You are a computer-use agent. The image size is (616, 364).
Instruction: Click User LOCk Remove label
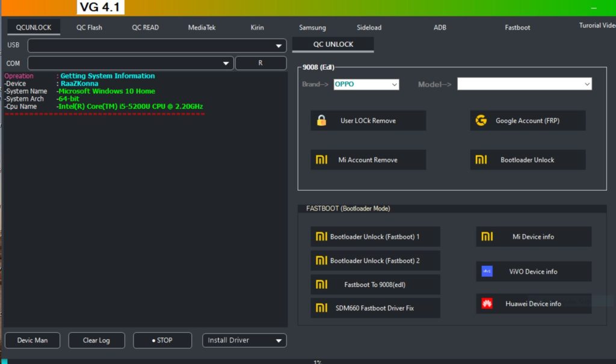tap(368, 121)
